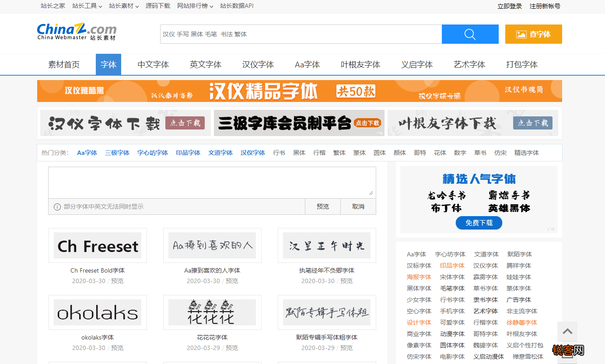
Task: Open the 设计字体 sidebar category
Action: [x=419, y=322]
